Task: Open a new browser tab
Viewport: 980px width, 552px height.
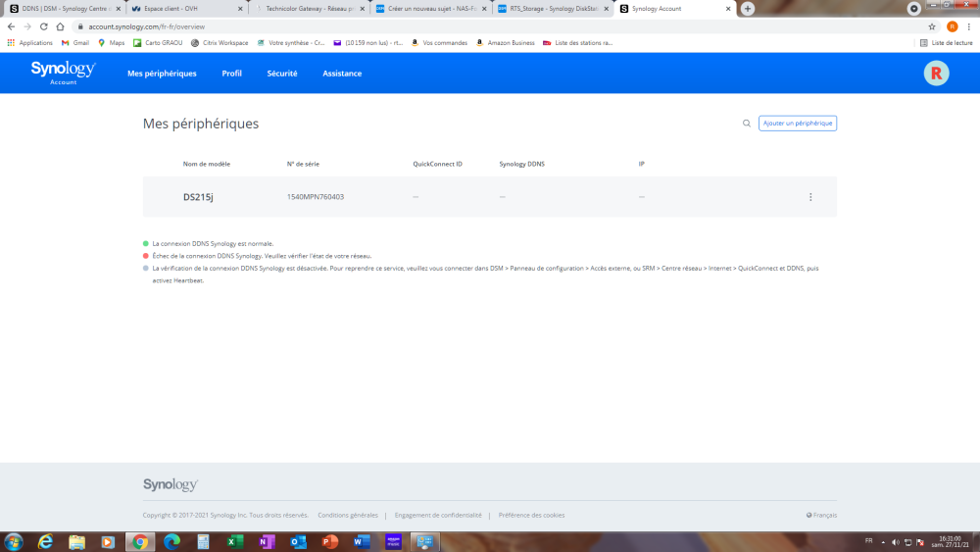Action: click(x=748, y=9)
